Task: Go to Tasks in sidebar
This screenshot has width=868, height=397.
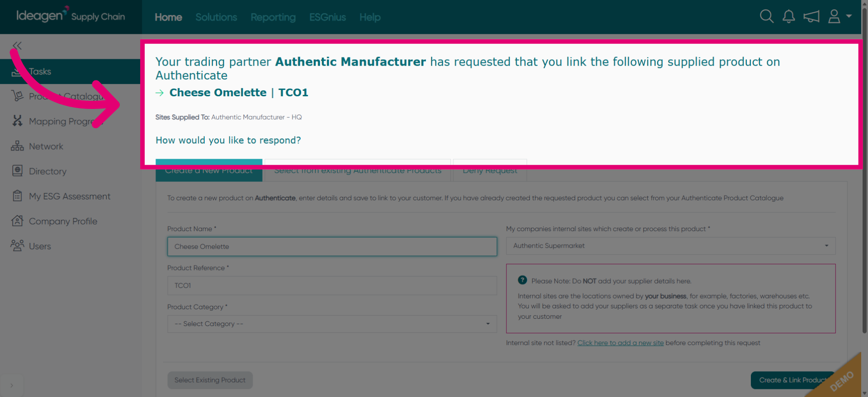Action: [71, 71]
